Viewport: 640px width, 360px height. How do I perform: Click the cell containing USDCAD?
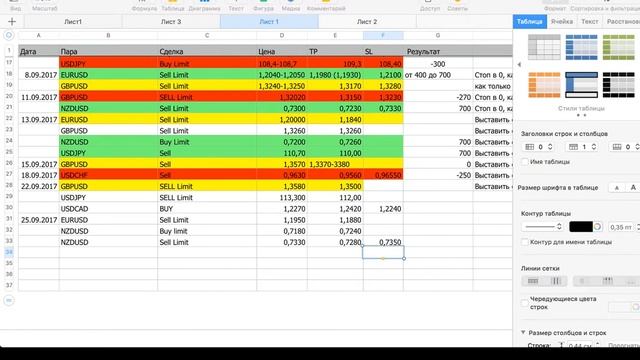coord(108,209)
